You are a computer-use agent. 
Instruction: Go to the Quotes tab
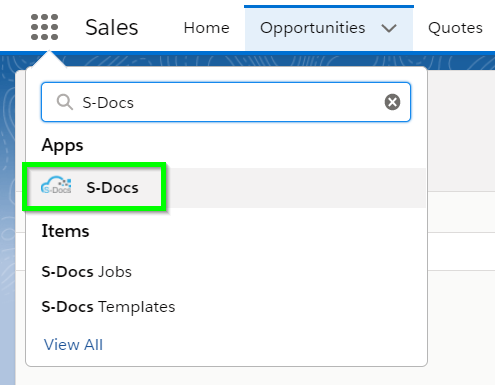click(455, 28)
